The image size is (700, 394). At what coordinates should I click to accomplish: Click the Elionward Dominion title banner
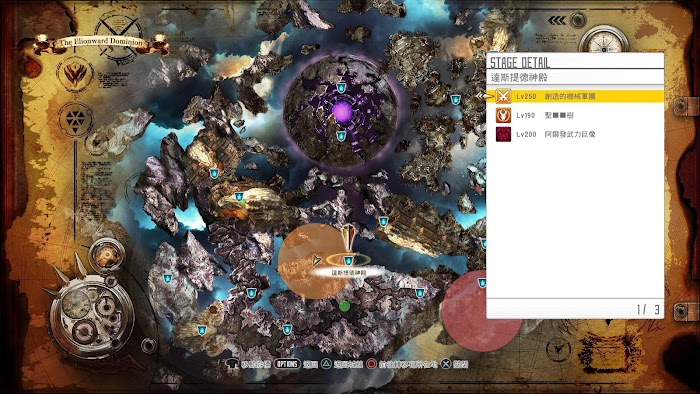101,43
